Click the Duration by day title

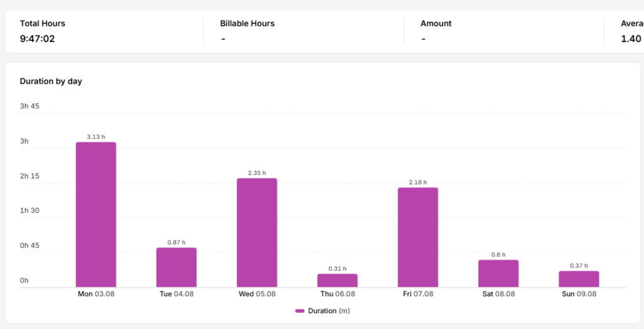51,81
